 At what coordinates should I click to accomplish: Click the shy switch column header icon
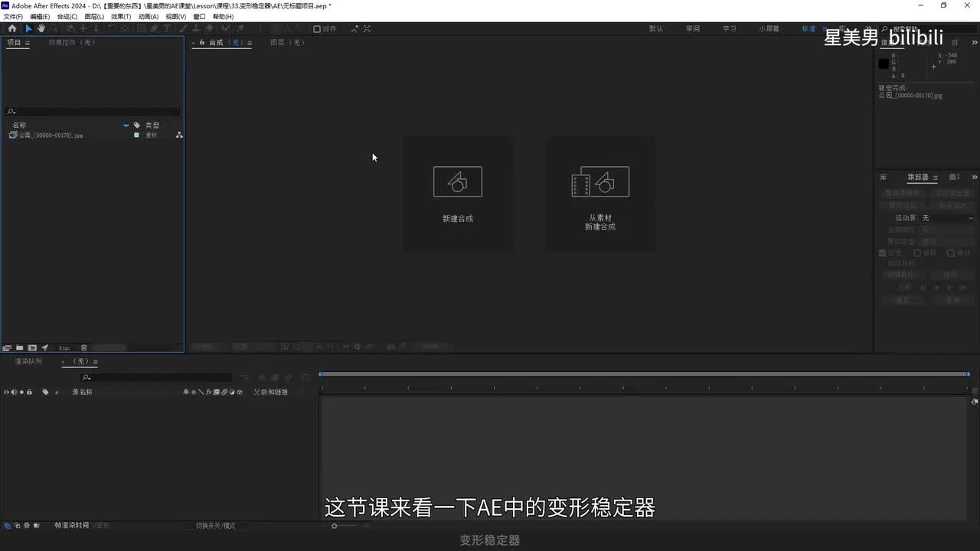[186, 392]
